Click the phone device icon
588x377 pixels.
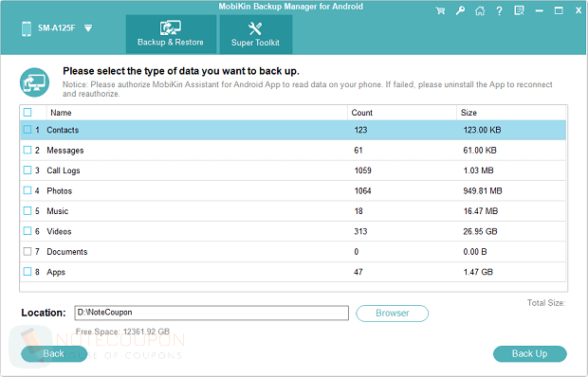click(x=27, y=28)
